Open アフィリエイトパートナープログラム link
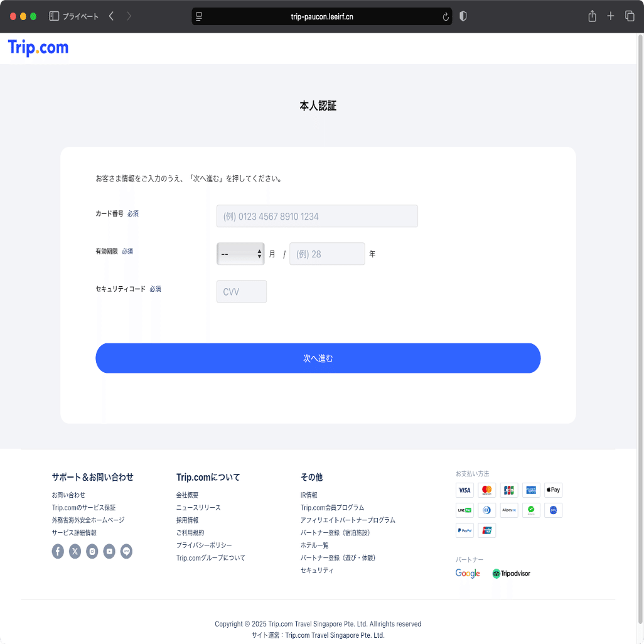Screen dimensions: 644x644 pos(348,520)
